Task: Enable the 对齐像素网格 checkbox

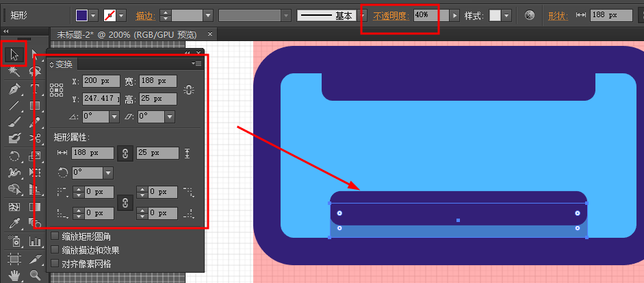Action: click(55, 263)
